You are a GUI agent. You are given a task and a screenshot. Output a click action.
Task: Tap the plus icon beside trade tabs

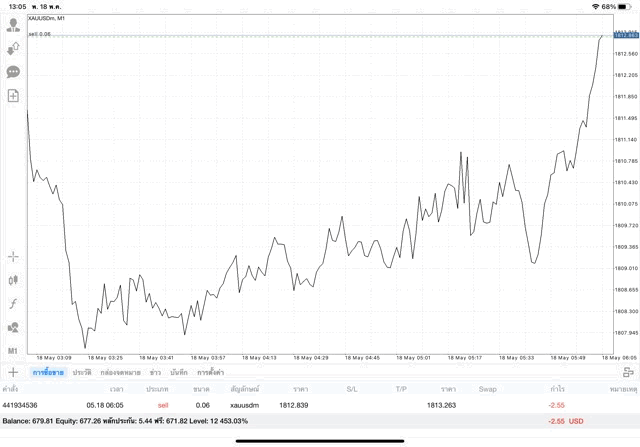pos(13,372)
